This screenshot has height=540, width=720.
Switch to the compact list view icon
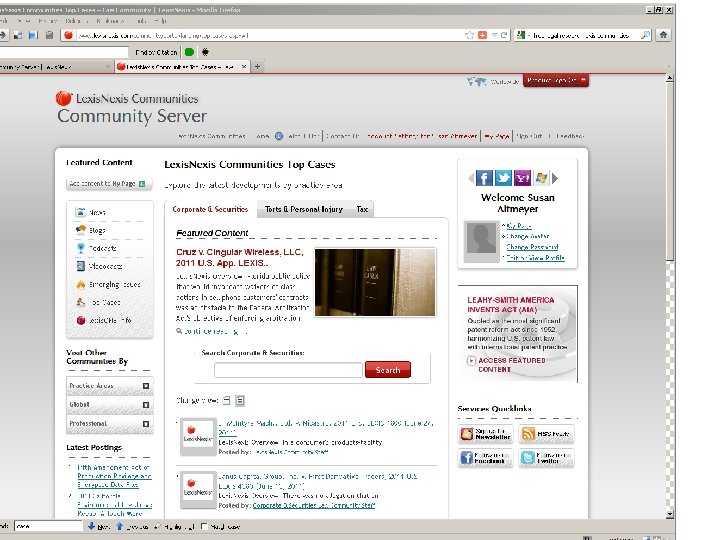[x=226, y=400]
